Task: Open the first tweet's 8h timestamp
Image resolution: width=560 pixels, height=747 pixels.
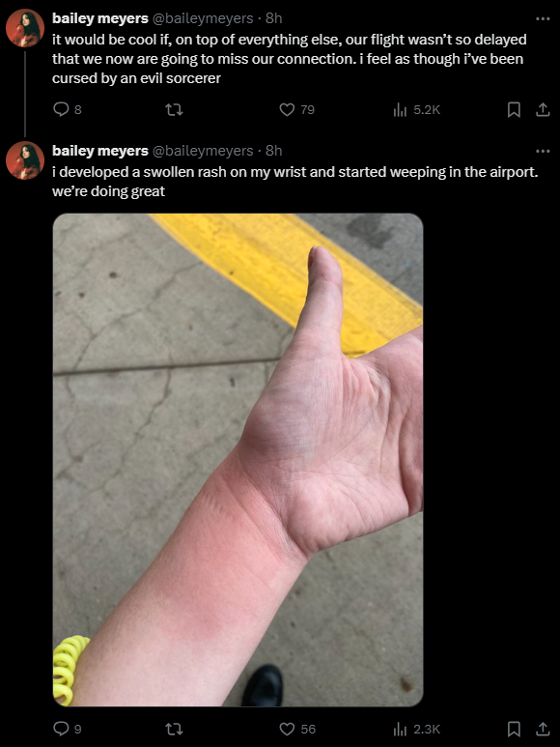Action: pos(274,18)
